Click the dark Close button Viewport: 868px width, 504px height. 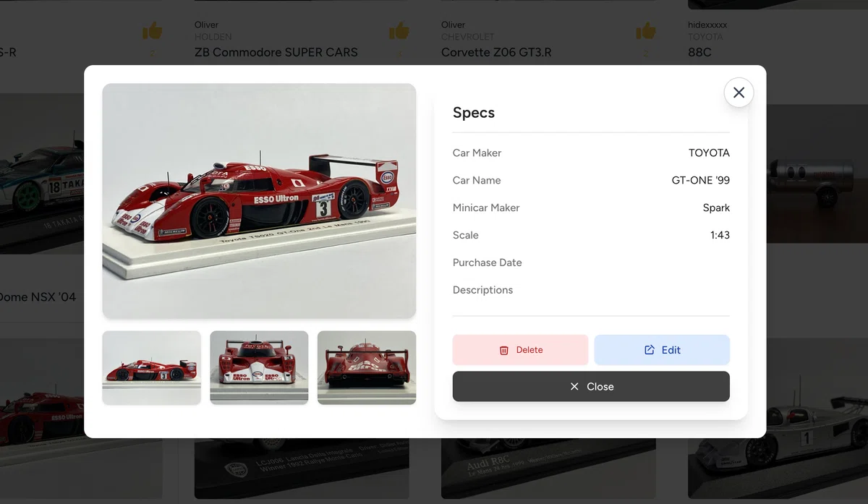point(591,387)
